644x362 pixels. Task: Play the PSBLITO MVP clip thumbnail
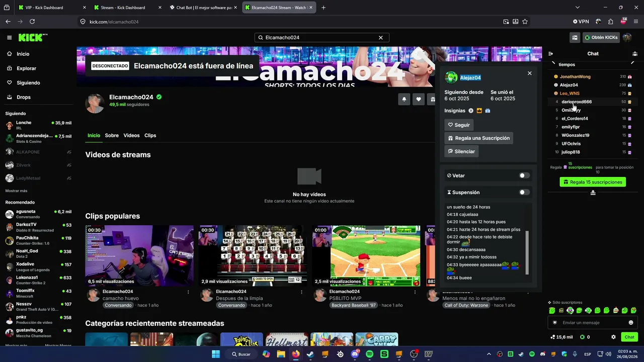(x=366, y=256)
